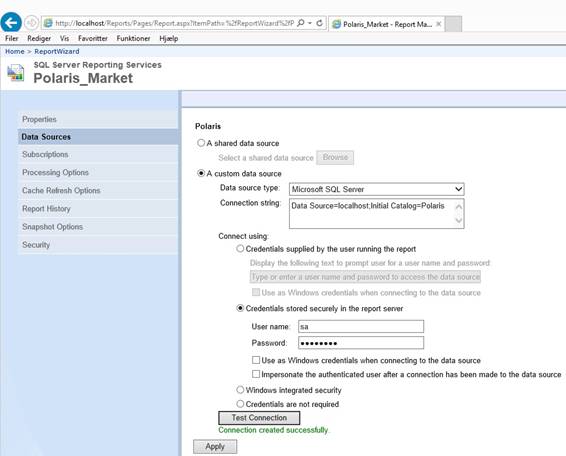Open the Properties sidebar tab
566x456 pixels.
pyautogui.click(x=98, y=119)
